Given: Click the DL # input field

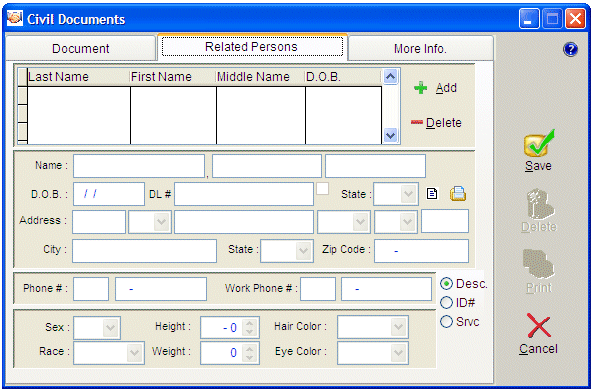Looking at the screenshot, I should pos(244,194).
